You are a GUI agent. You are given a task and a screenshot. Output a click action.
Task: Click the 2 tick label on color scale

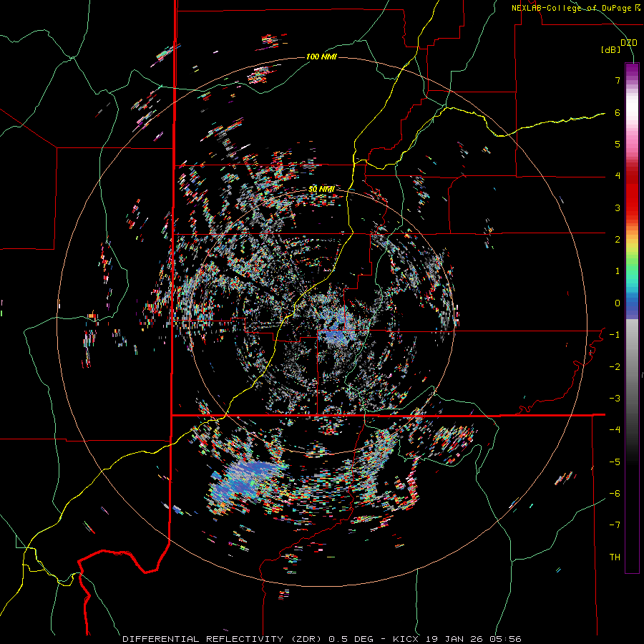(x=618, y=240)
